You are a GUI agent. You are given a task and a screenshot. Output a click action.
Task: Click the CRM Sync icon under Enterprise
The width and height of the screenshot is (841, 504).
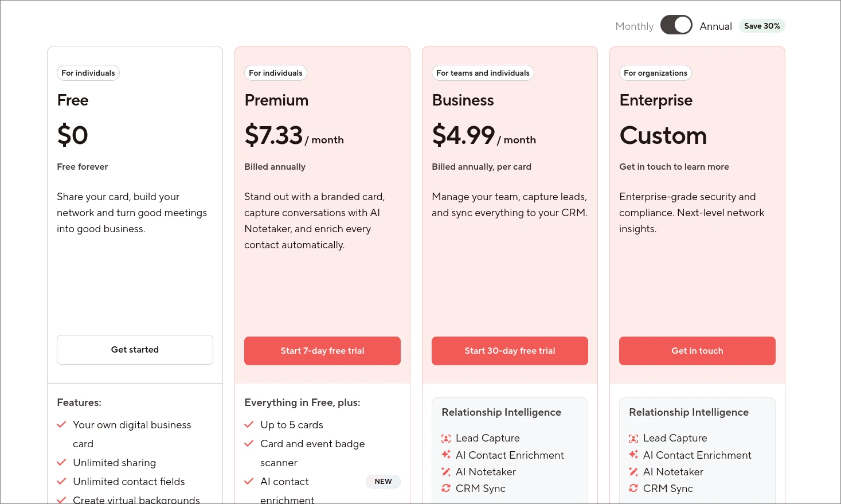point(633,488)
